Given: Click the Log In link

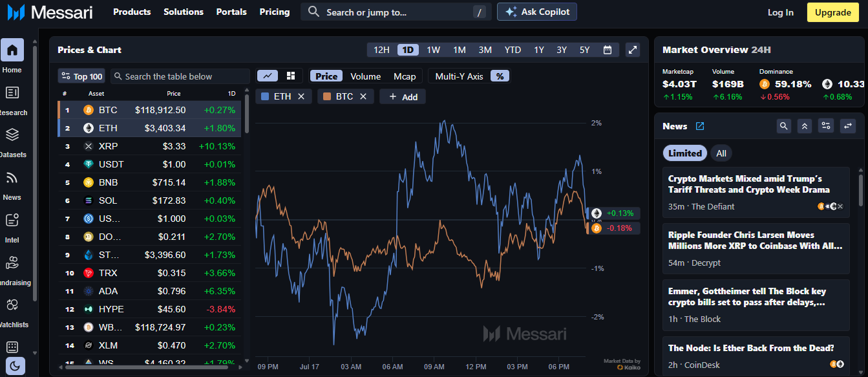Looking at the screenshot, I should tap(781, 12).
